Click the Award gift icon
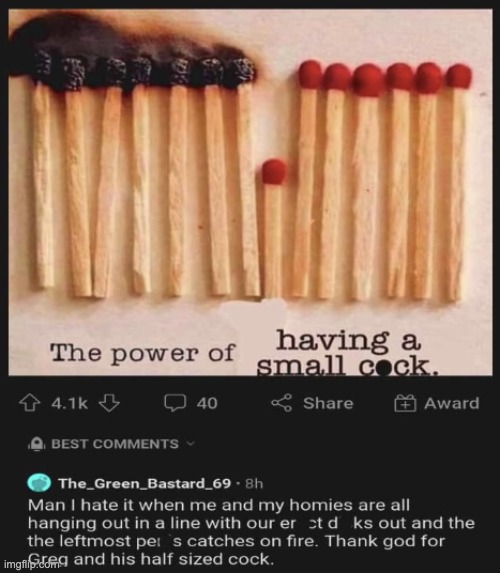 click(405, 403)
